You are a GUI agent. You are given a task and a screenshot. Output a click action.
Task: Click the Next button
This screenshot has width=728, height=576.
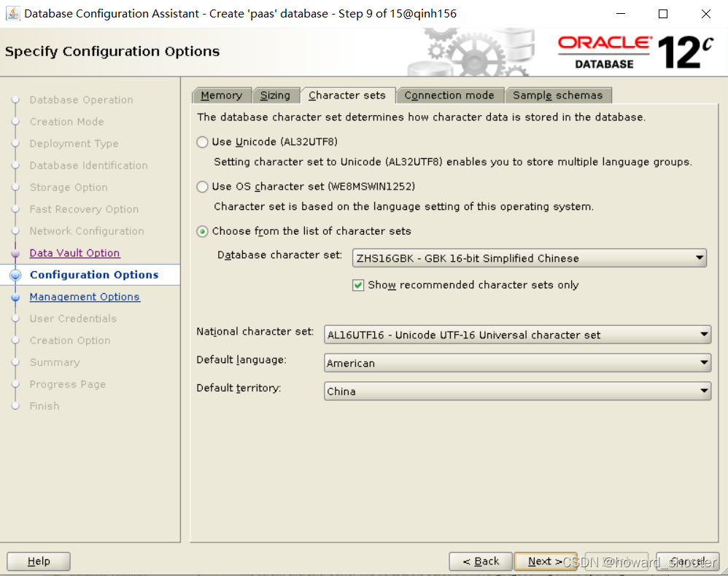546,561
